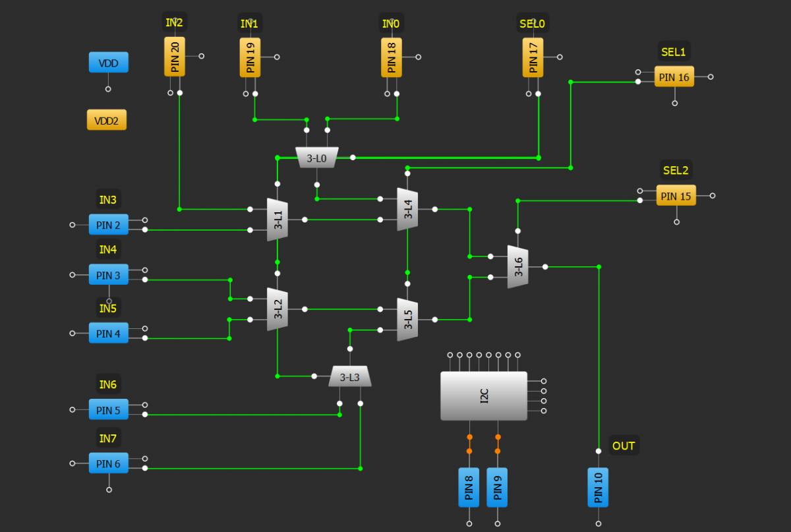791x532 pixels.
Task: Click the VDD2 block
Action: coord(106,121)
